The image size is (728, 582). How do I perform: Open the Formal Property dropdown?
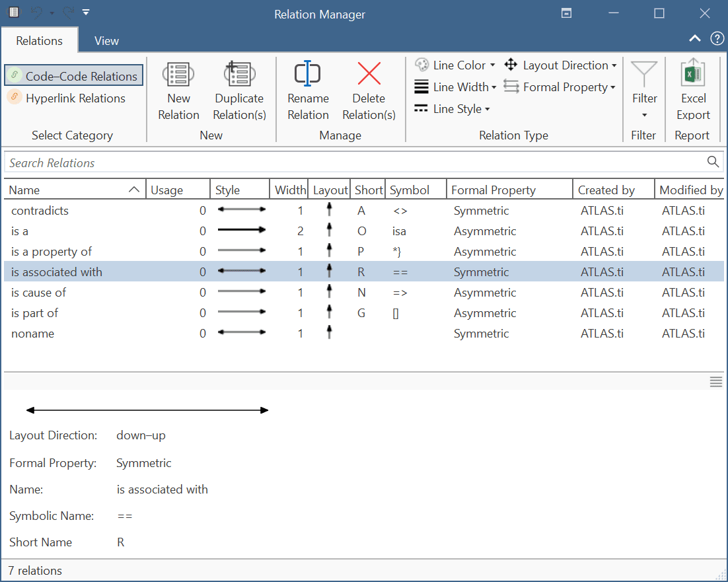click(x=560, y=87)
